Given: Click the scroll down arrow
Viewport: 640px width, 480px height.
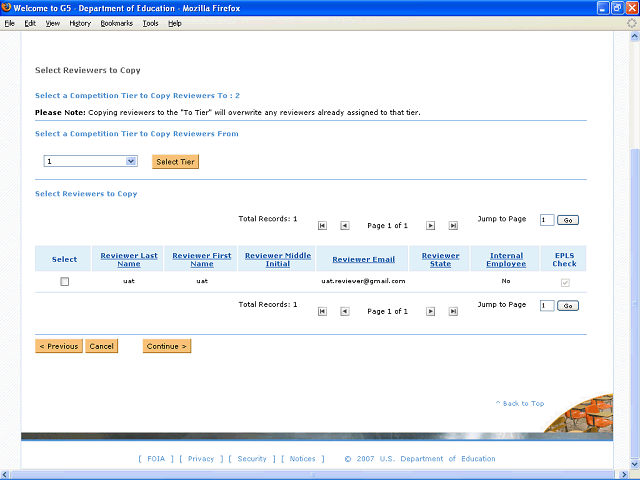Looking at the screenshot, I should coord(635,464).
